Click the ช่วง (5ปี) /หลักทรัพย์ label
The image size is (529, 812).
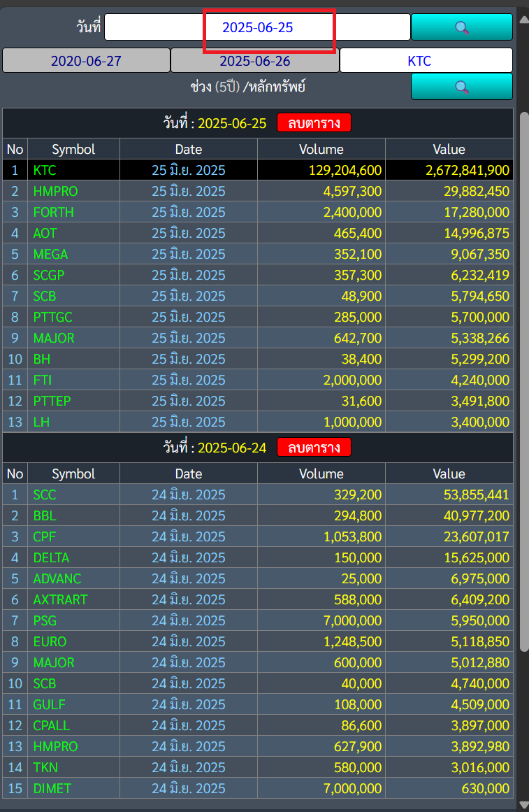coord(248,86)
